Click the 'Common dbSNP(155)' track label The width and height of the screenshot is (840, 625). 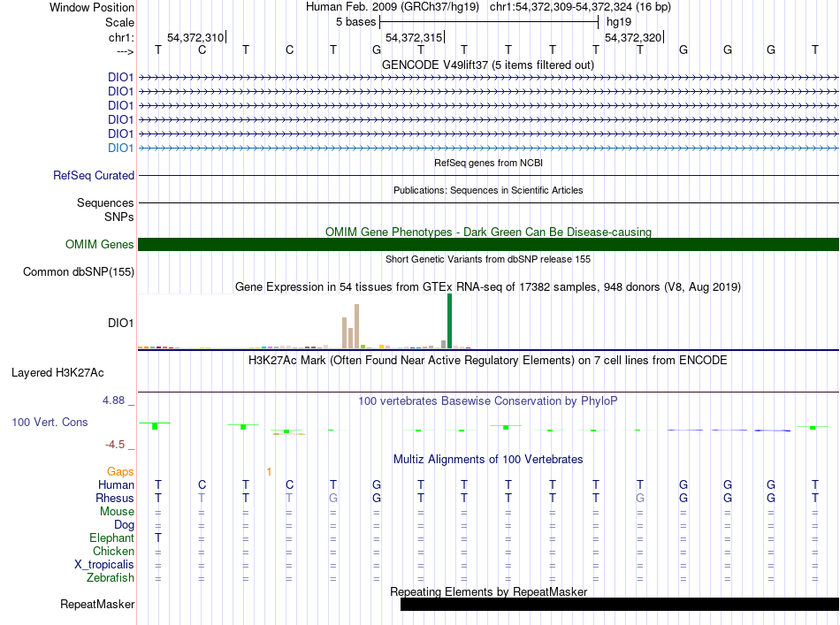[79, 271]
